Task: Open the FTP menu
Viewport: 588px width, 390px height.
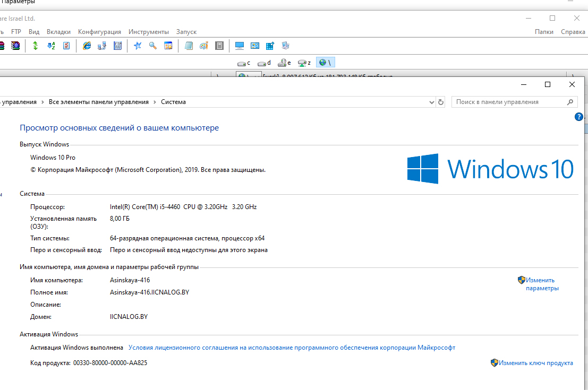Action: [x=16, y=32]
